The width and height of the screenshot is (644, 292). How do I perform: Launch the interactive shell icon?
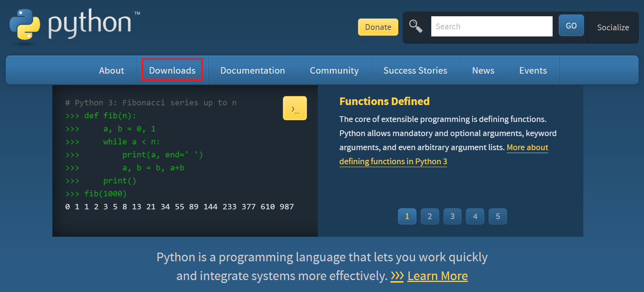[295, 108]
